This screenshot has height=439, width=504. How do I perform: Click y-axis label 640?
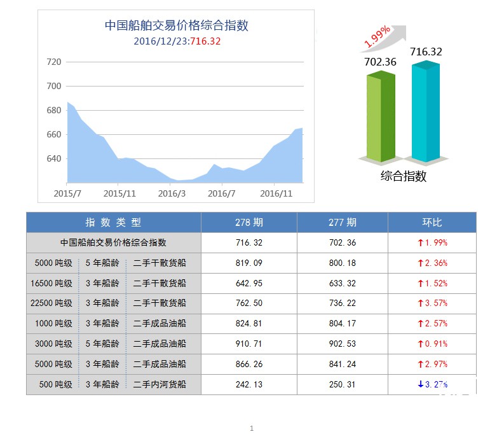53,158
